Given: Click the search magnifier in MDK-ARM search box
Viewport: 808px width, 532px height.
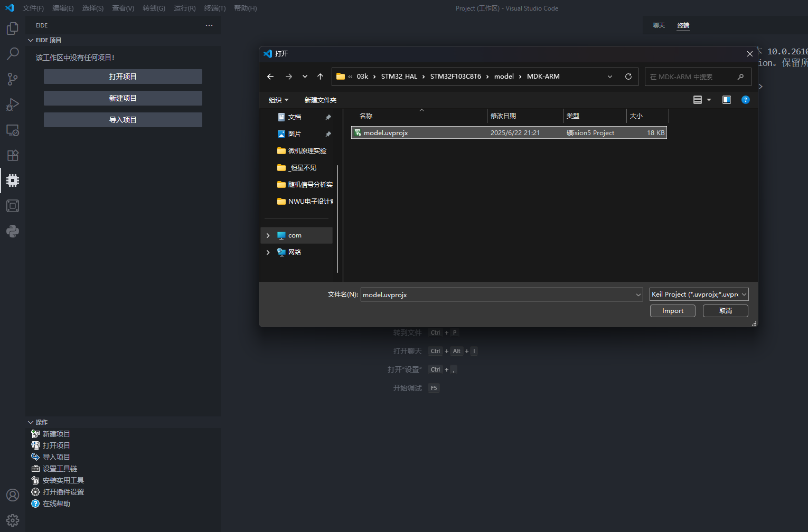Looking at the screenshot, I should coord(740,77).
